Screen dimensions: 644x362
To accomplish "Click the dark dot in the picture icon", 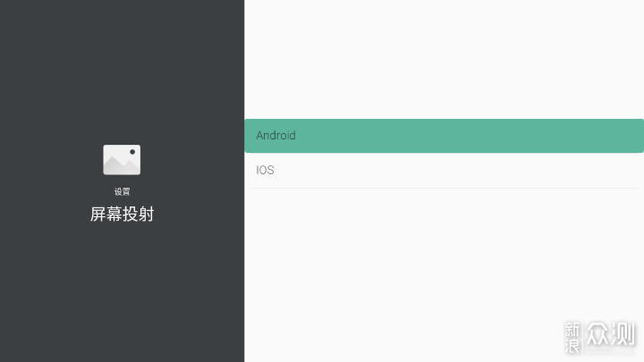I will pyautogui.click(x=132, y=152).
